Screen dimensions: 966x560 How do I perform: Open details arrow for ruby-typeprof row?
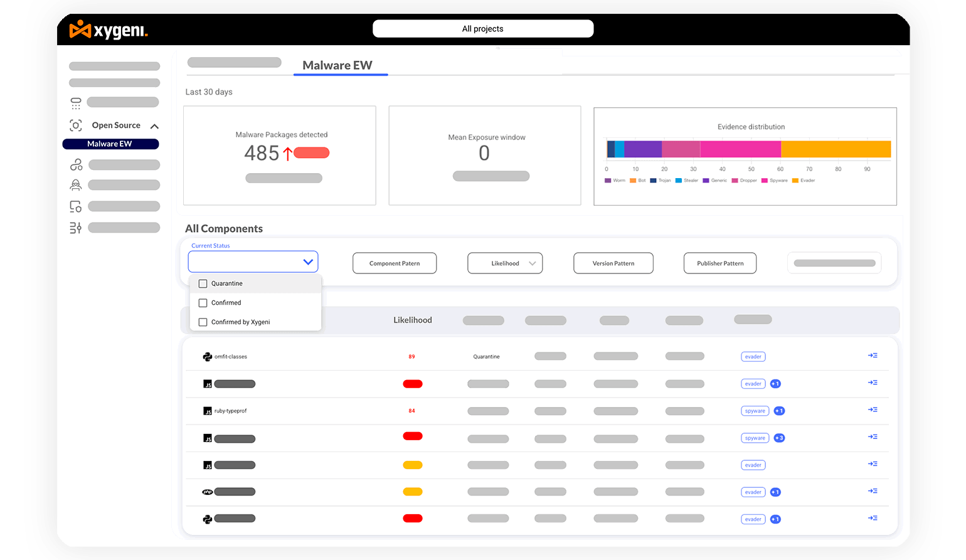(x=873, y=410)
